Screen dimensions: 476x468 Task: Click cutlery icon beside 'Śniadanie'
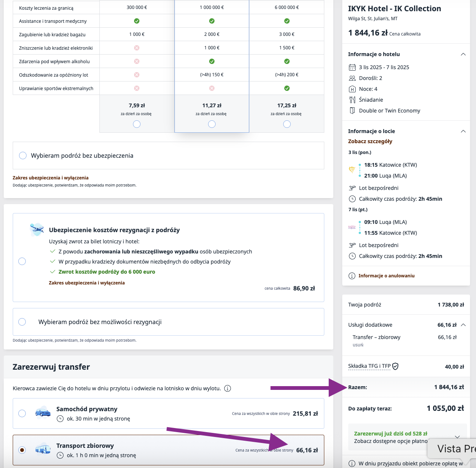(x=352, y=100)
